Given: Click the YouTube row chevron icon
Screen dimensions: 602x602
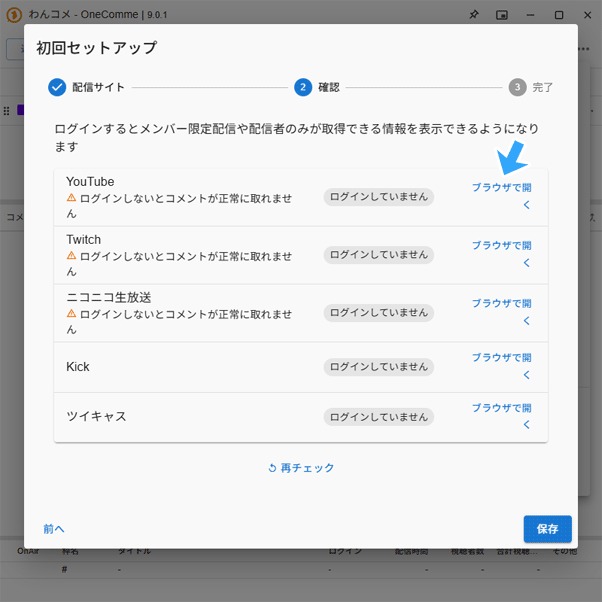Looking at the screenshot, I should (527, 205).
